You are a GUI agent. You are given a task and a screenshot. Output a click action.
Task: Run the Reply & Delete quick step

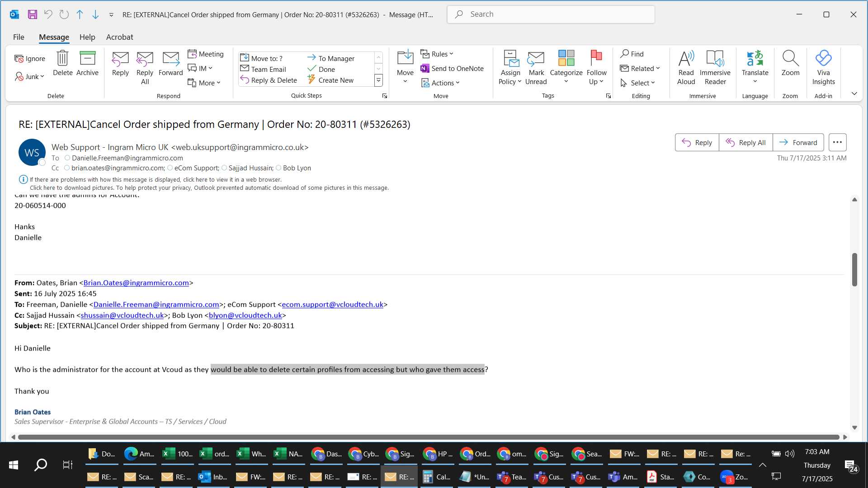[x=269, y=80]
